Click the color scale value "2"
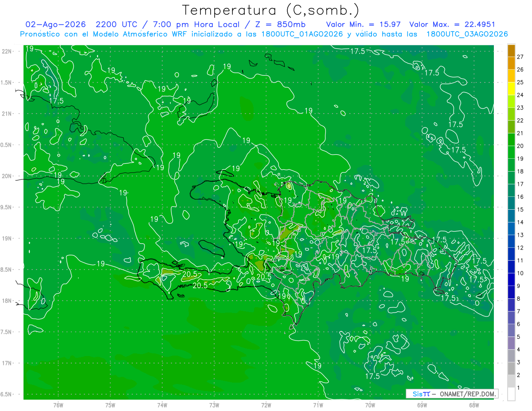This screenshot has height=411, width=532. coord(519,375)
